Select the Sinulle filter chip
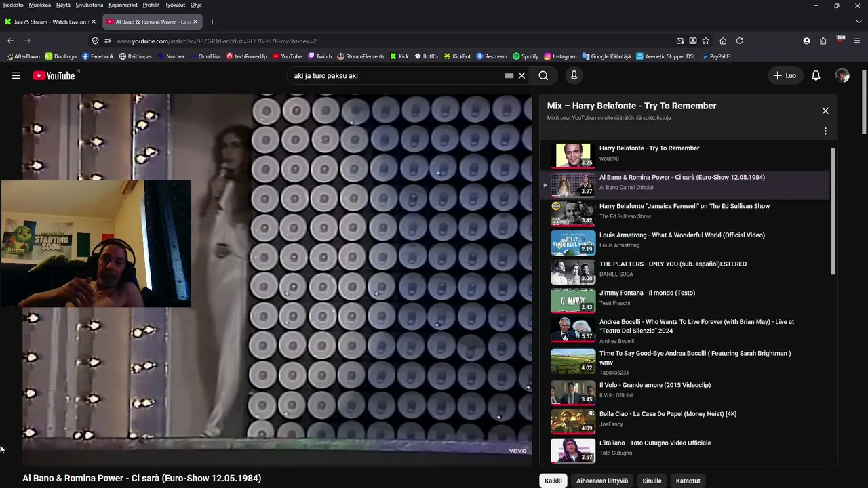Image resolution: width=868 pixels, height=488 pixels. pyautogui.click(x=652, y=481)
